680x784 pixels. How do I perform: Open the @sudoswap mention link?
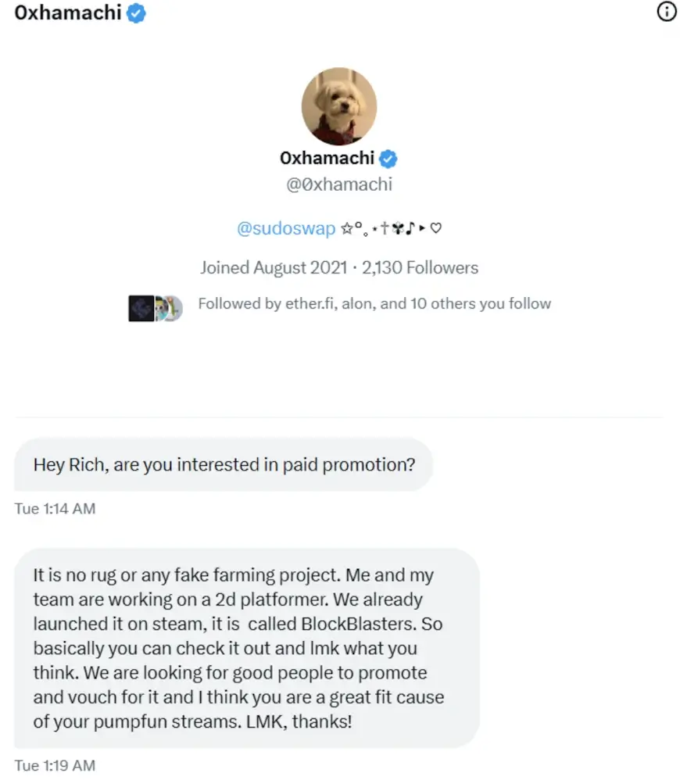coord(286,228)
